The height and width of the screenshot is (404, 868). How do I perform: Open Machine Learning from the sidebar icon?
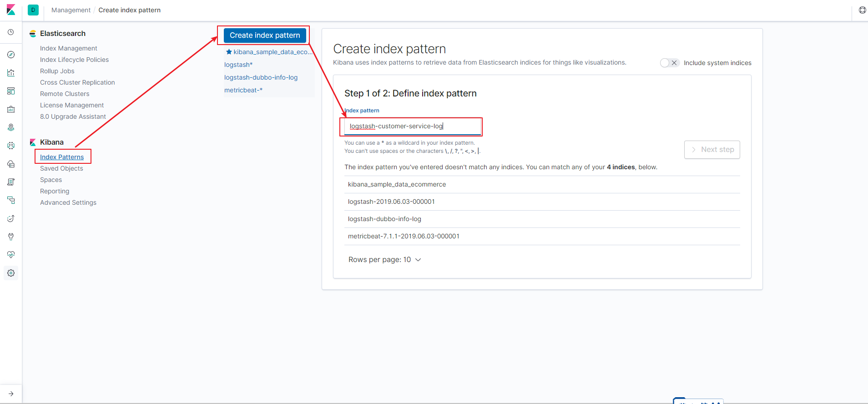(11, 146)
